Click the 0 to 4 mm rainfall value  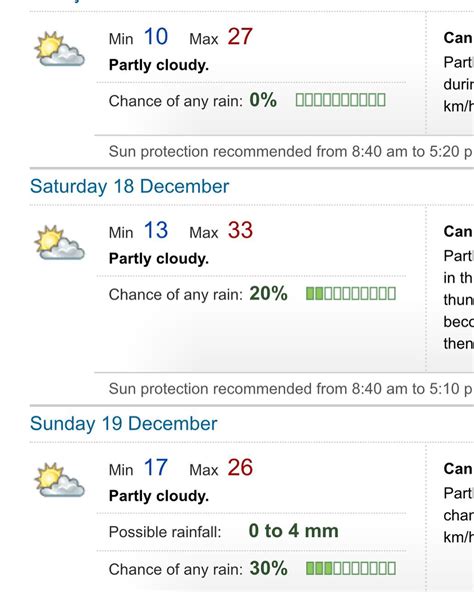coord(293,531)
